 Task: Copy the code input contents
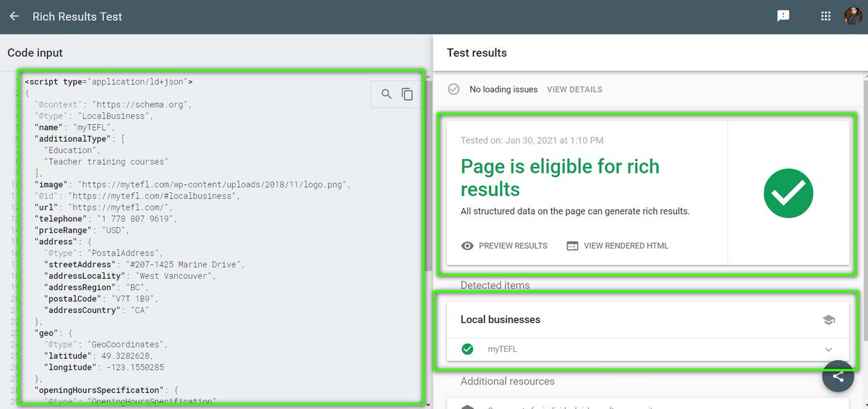[x=407, y=94]
